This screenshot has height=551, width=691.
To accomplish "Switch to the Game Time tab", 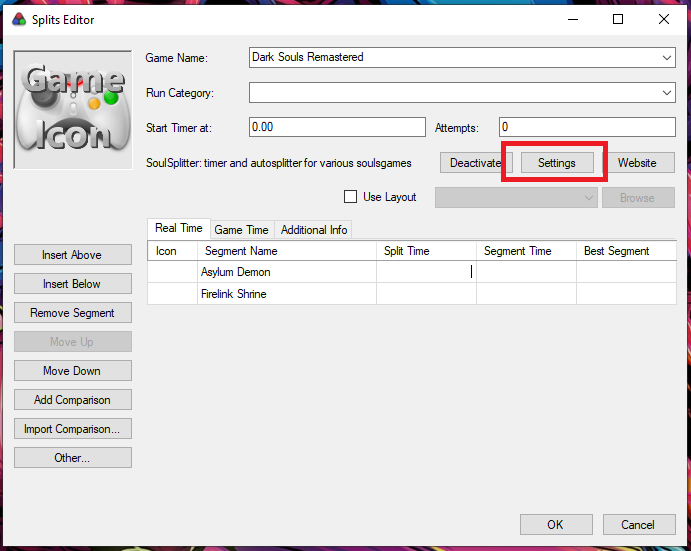I will (241, 230).
